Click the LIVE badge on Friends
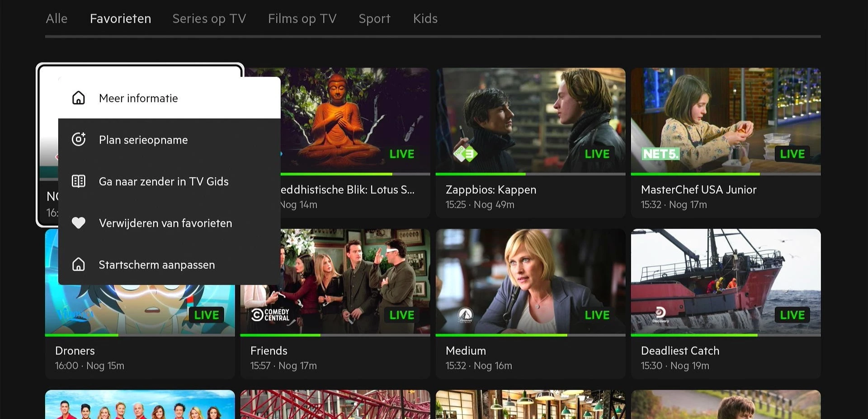868x419 pixels. click(402, 315)
